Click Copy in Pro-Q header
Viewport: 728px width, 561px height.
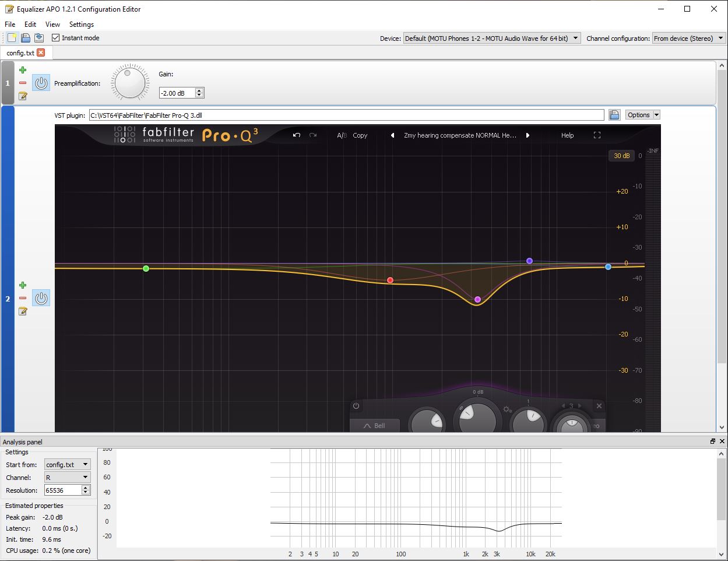(x=360, y=135)
